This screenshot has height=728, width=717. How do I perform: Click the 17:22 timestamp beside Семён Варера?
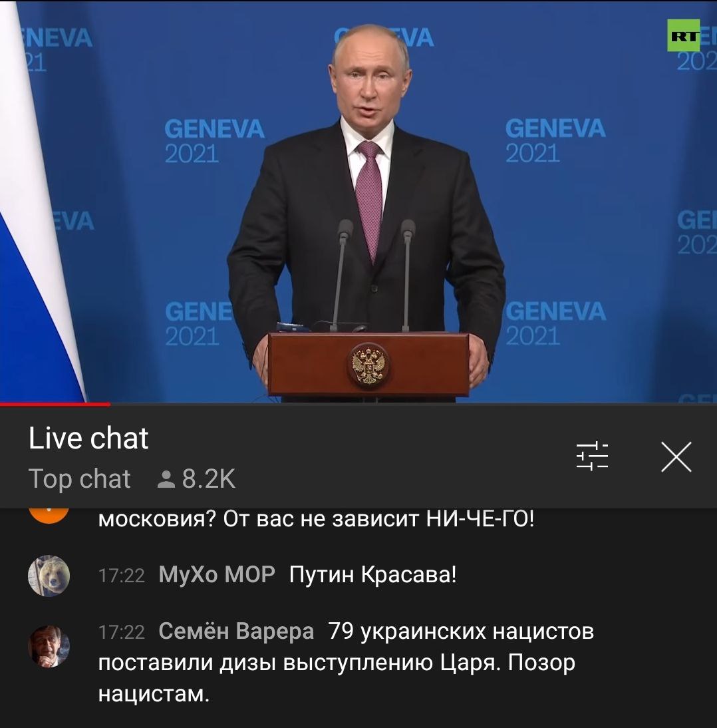(x=122, y=632)
